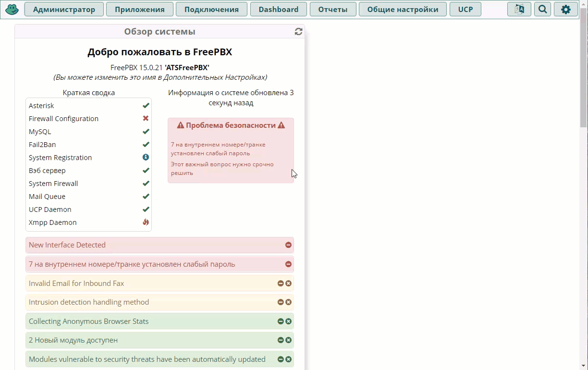
Task: Minimize the Intrusion detection handling method notice
Action: click(281, 302)
